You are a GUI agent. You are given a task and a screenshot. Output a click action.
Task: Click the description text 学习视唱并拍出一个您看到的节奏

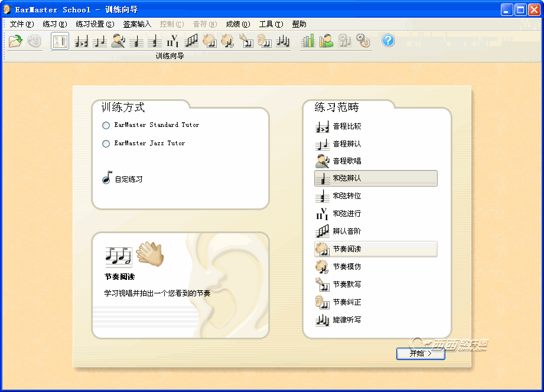(157, 293)
